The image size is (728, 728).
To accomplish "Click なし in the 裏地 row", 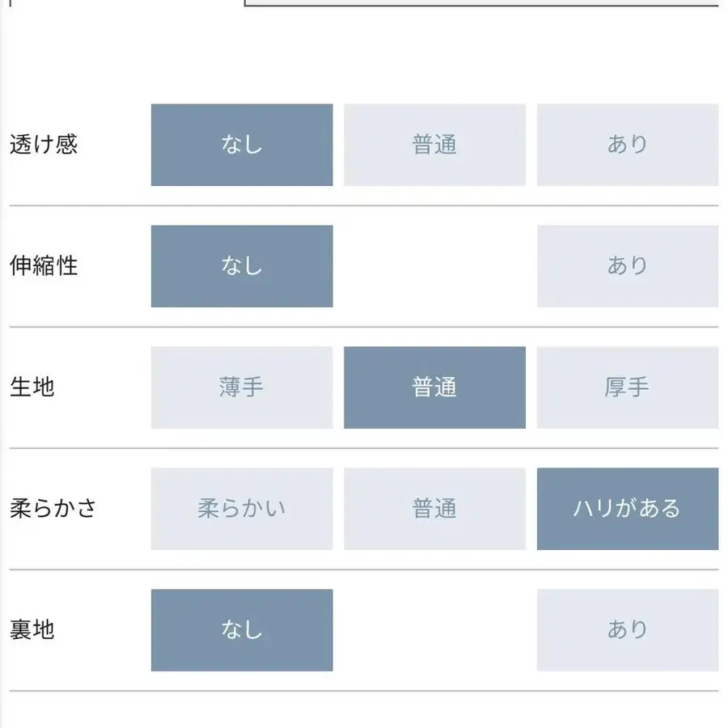I will (x=241, y=630).
